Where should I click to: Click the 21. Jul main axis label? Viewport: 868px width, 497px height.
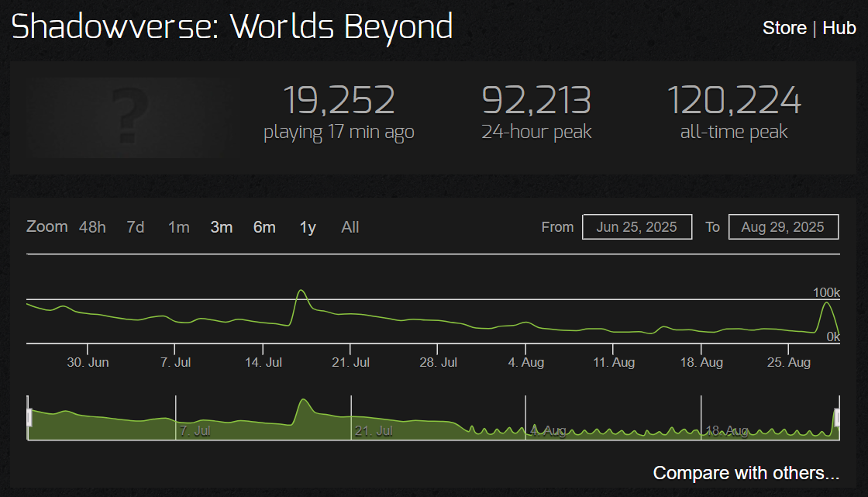[350, 362]
